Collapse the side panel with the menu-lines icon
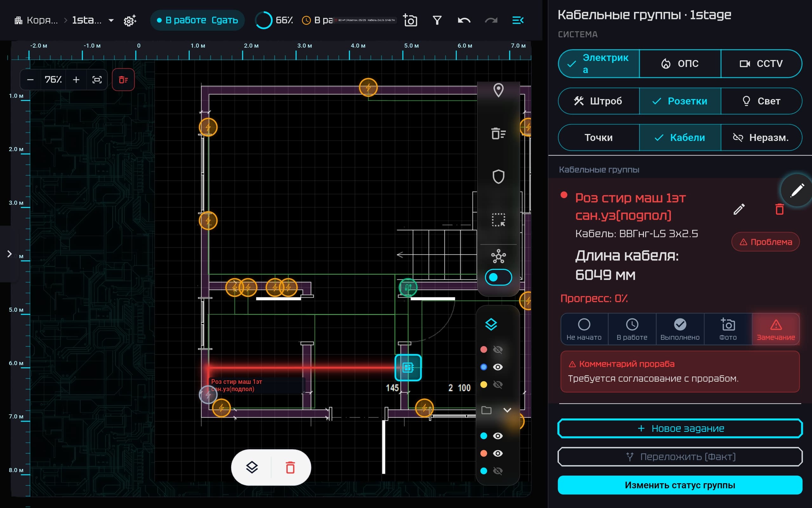Screen dimensions: 812x508 point(518,21)
